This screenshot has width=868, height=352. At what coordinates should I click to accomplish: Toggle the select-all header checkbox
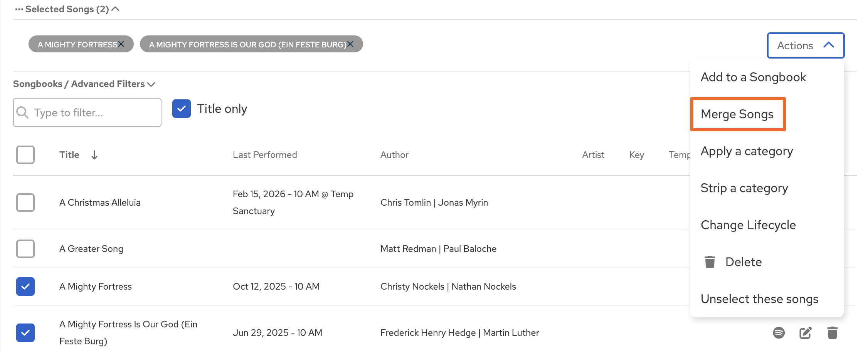[25, 155]
